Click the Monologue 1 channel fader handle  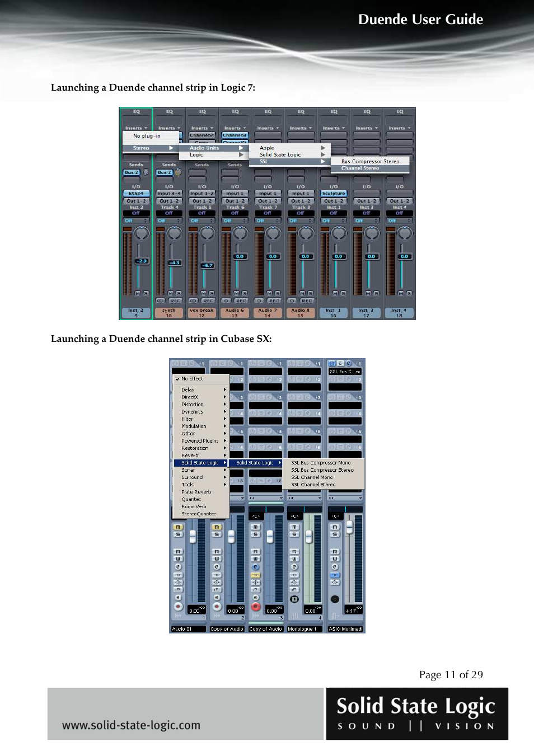click(308, 537)
